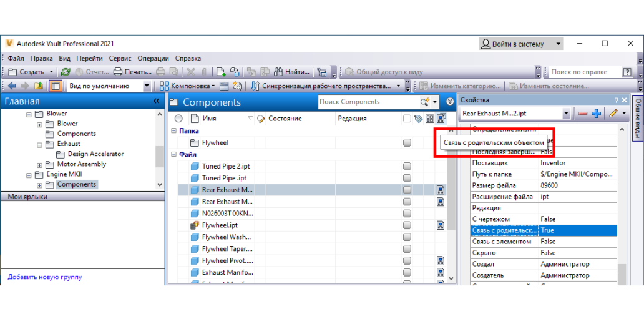Click the delete X toolbar icon
Image resolution: width=644 pixels, height=334 pixels.
[190, 72]
